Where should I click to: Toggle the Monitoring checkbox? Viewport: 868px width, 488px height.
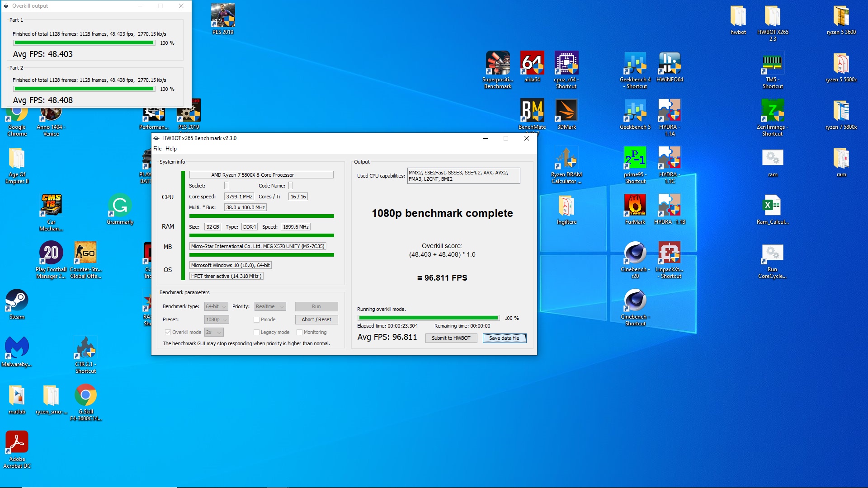[299, 332]
